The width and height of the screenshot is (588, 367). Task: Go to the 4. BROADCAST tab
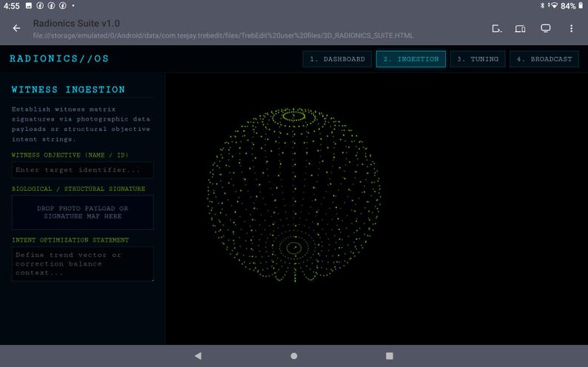544,59
